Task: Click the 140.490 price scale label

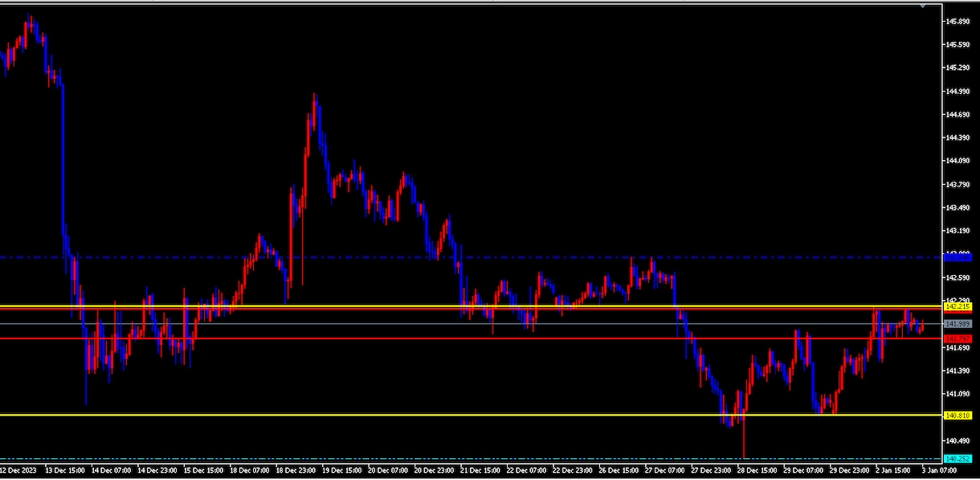Action: (958, 441)
